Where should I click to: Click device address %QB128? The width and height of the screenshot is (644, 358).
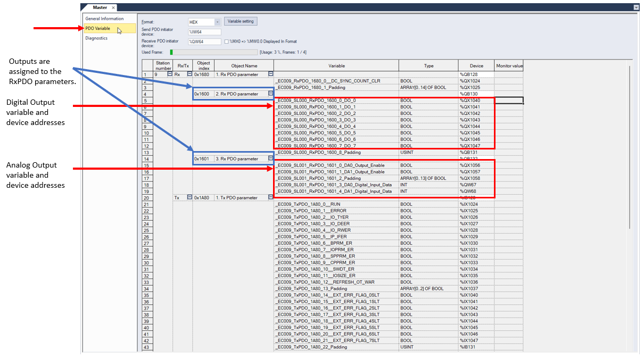pos(476,74)
